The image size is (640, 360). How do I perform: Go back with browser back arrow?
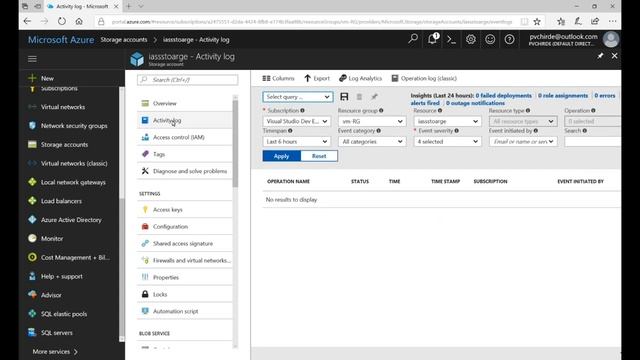pyautogui.click(x=27, y=21)
